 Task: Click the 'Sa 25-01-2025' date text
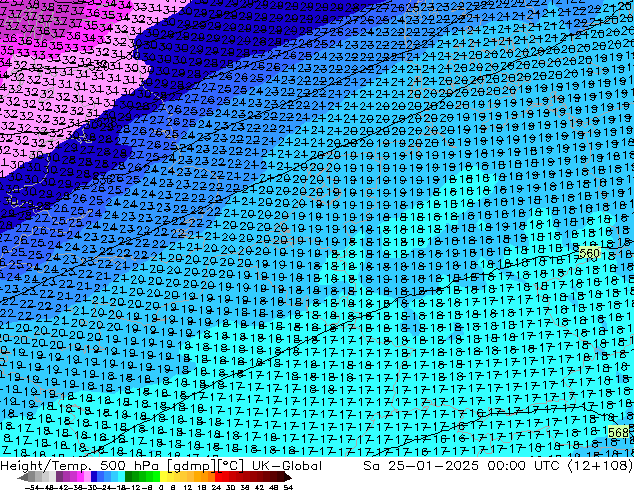point(422,466)
